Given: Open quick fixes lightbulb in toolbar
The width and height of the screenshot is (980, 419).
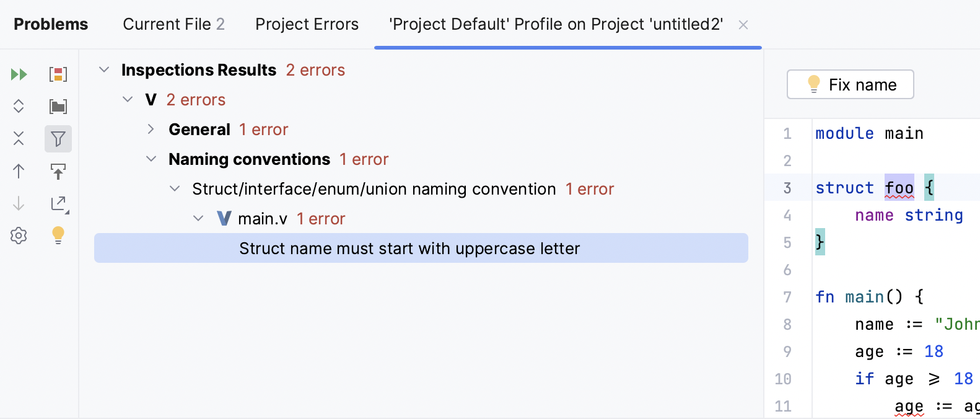Looking at the screenshot, I should (x=58, y=236).
